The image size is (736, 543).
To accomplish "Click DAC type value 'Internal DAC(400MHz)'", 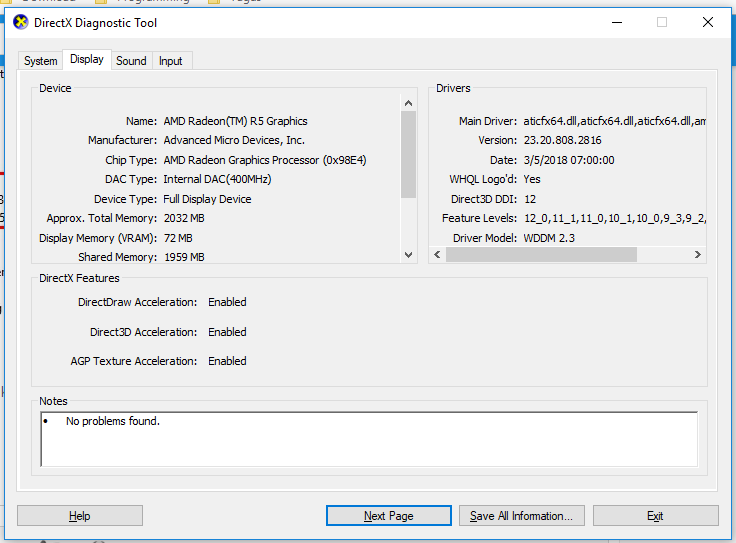I will click(x=217, y=179).
